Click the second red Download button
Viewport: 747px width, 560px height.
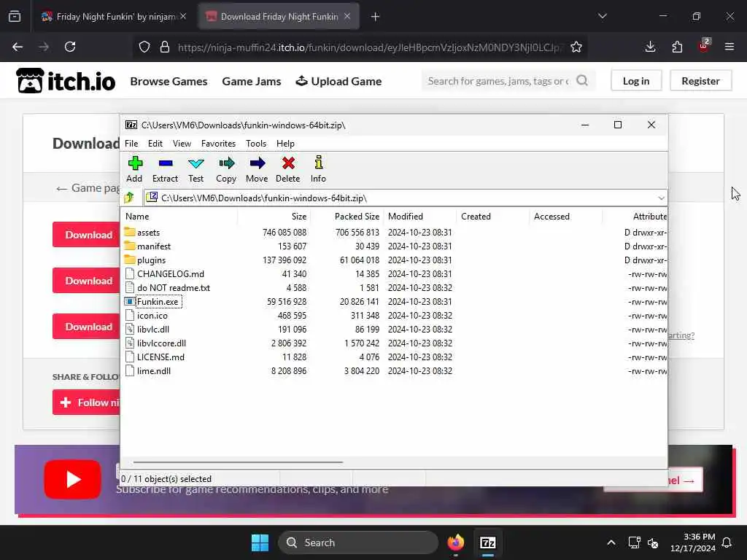pyautogui.click(x=86, y=281)
